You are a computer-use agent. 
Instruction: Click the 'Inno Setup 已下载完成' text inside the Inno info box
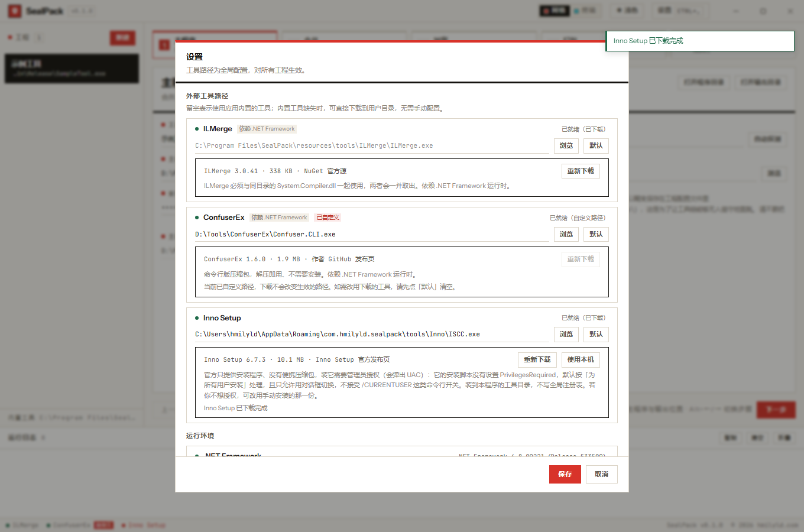[236, 408]
